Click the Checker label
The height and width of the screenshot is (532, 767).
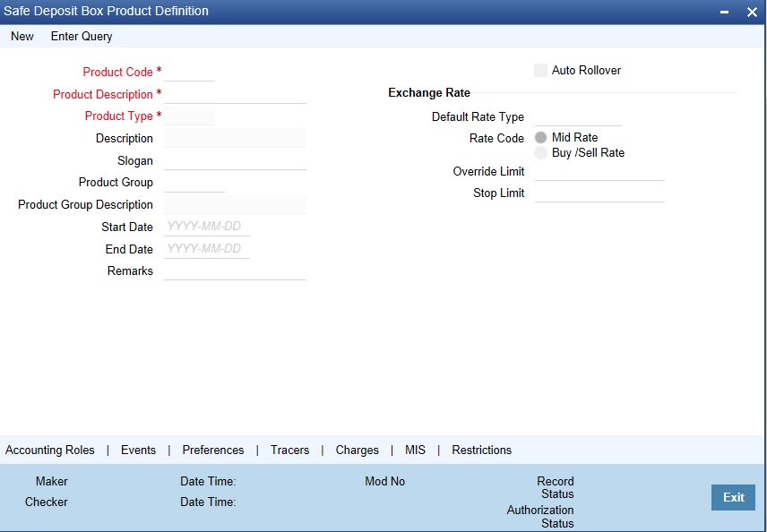pyautogui.click(x=47, y=502)
